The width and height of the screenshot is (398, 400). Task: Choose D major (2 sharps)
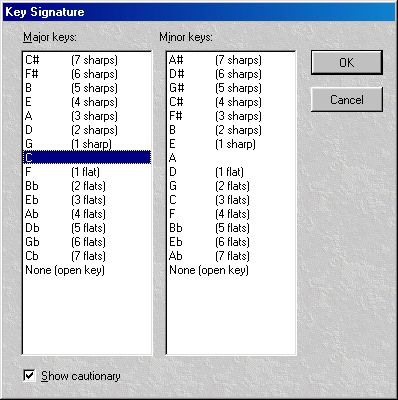tap(87, 130)
